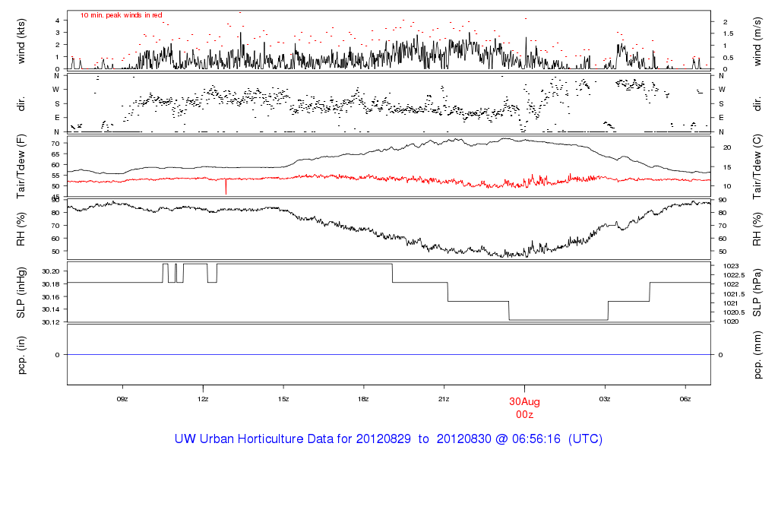This screenshot has width=778, height=532.
Task: Click the 'Tair/Tdew (F)' axis label
Action: (x=21, y=166)
